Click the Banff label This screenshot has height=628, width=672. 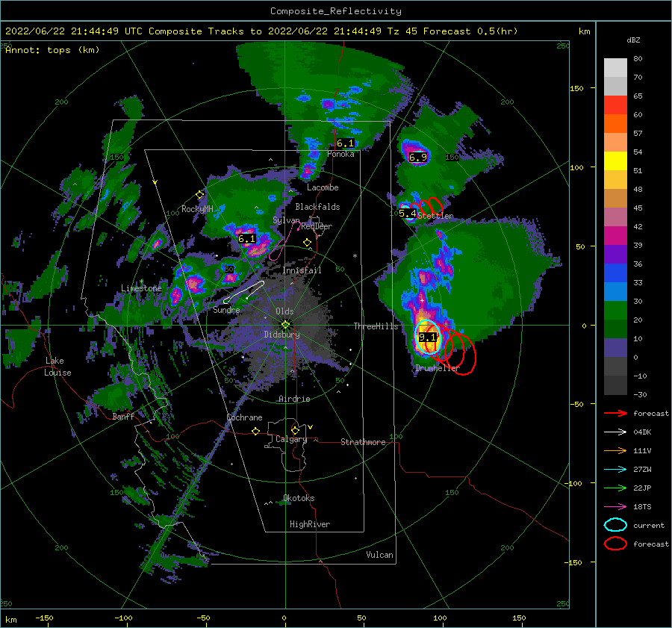(123, 417)
